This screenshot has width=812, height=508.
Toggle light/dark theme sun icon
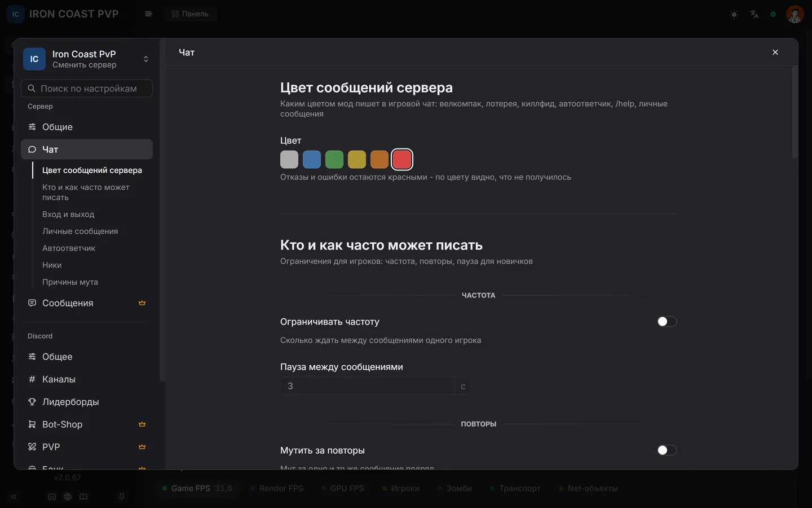(734, 14)
